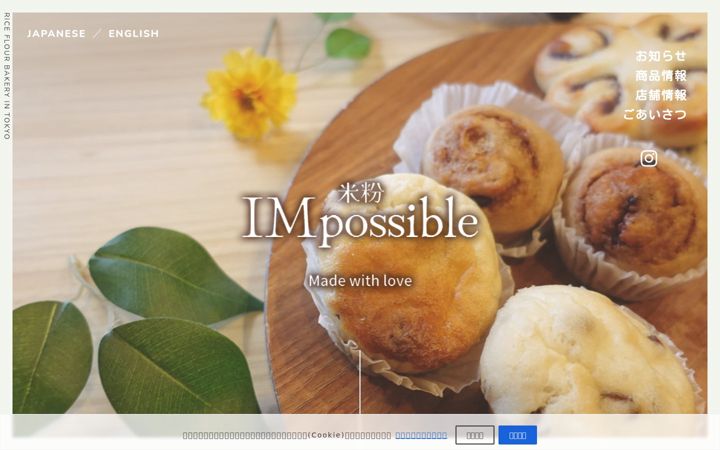This screenshot has width=720, height=450.
Task: Switch language to JAPANESE
Action: coord(56,34)
